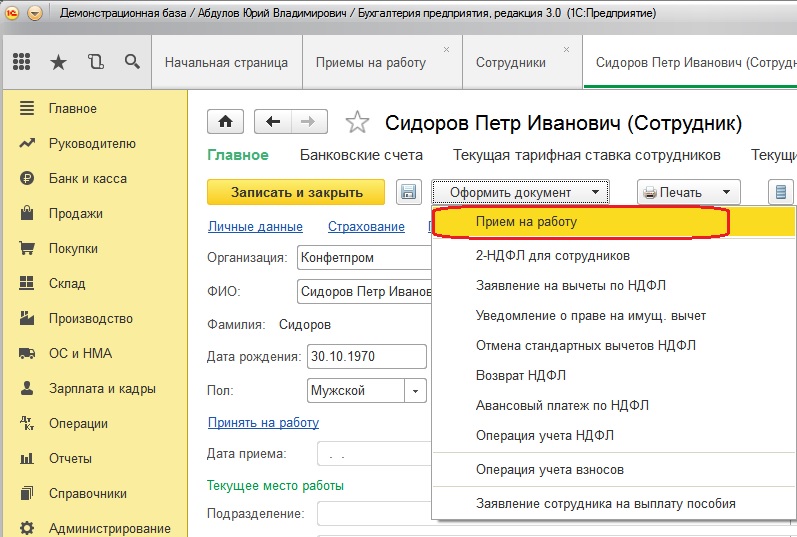Screen dimensions: 797x537
Task: Open the main menu round arrow button
Action: [x=35, y=13]
